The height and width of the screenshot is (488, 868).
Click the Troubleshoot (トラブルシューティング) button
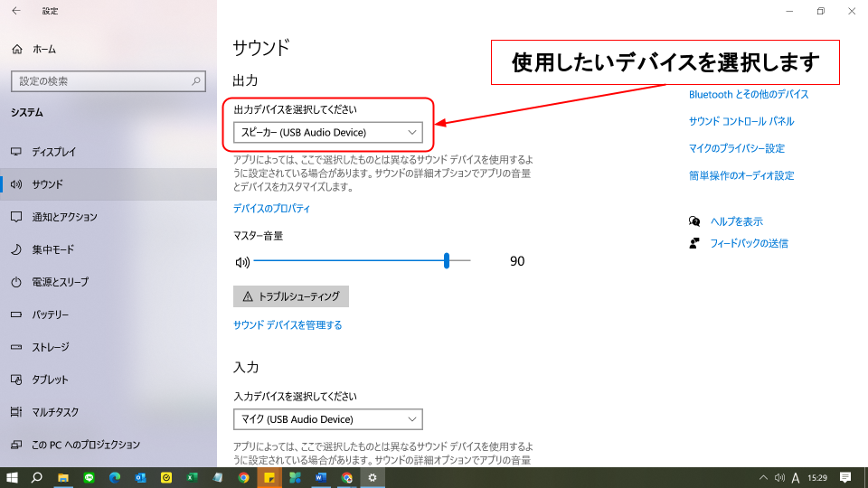click(x=290, y=296)
